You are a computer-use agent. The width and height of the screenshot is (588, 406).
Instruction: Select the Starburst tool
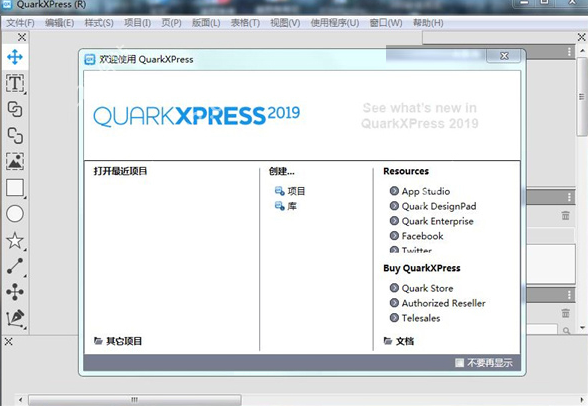click(x=15, y=240)
